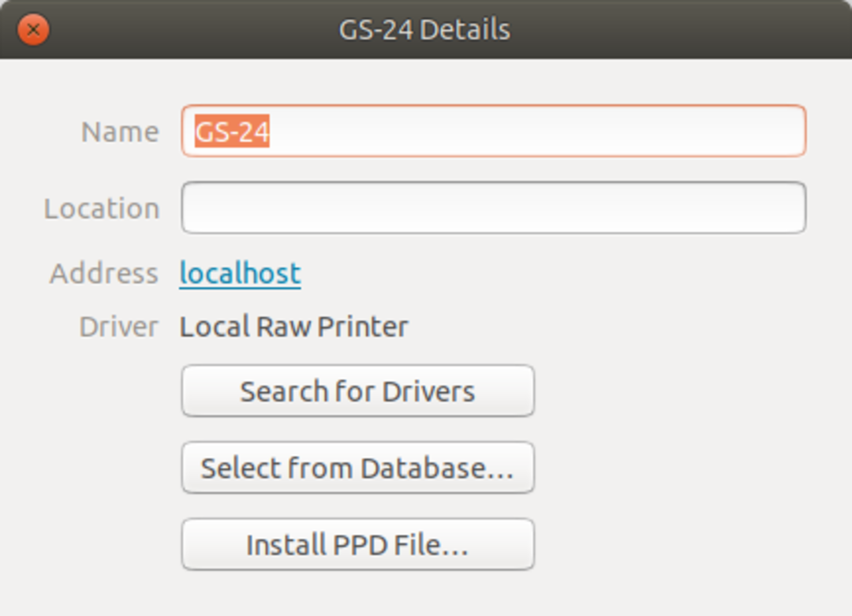Click the Address label

104,274
